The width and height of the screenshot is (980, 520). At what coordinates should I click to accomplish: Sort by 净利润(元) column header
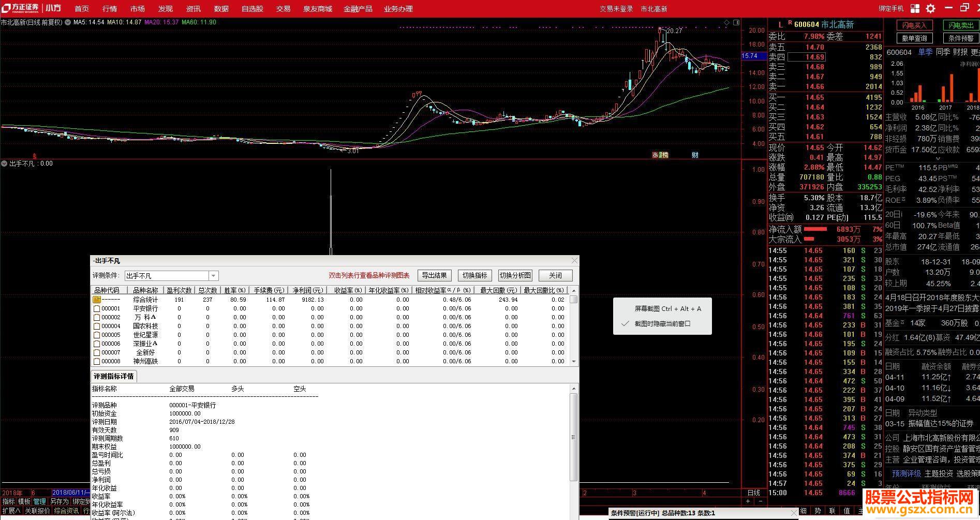(x=307, y=290)
